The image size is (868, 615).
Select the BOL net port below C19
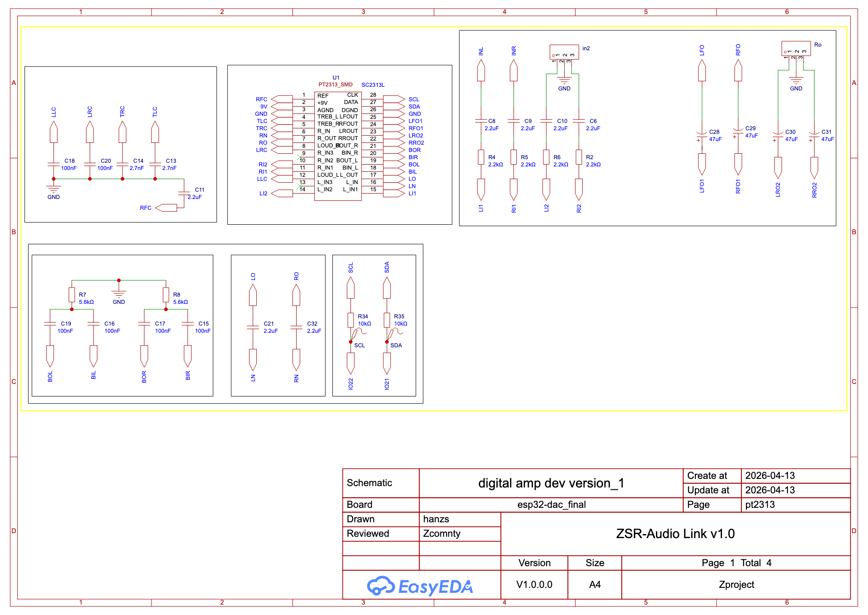50,356
